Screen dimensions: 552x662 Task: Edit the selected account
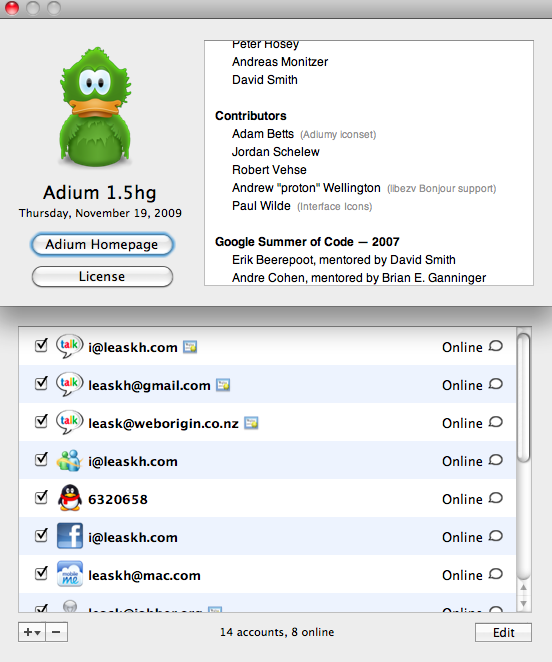click(x=503, y=632)
